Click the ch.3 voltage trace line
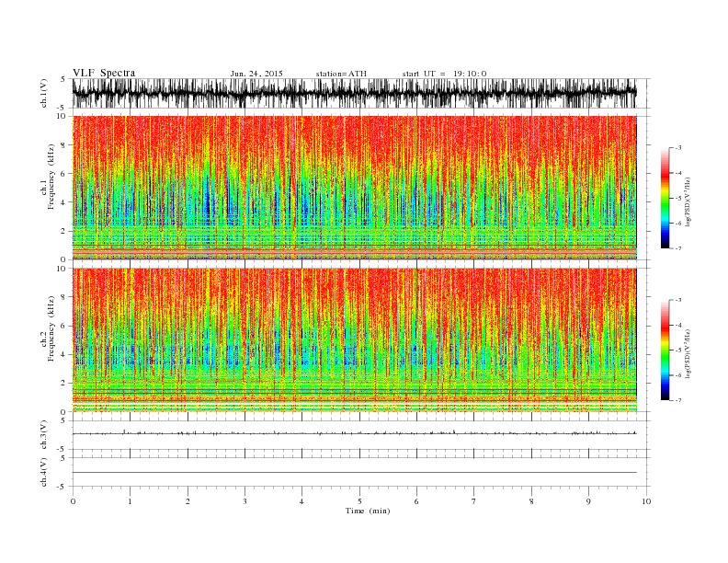Image resolution: width=728 pixels, height=563 pixels. tap(354, 433)
